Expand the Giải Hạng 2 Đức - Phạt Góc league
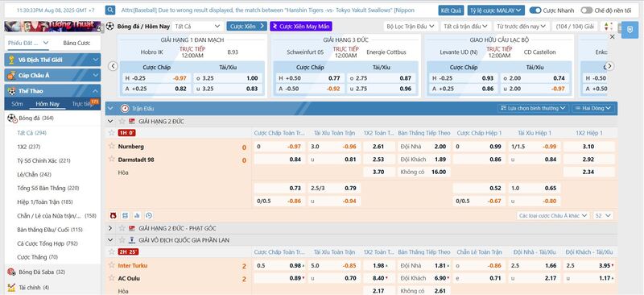644x295 pixels. click(110, 228)
